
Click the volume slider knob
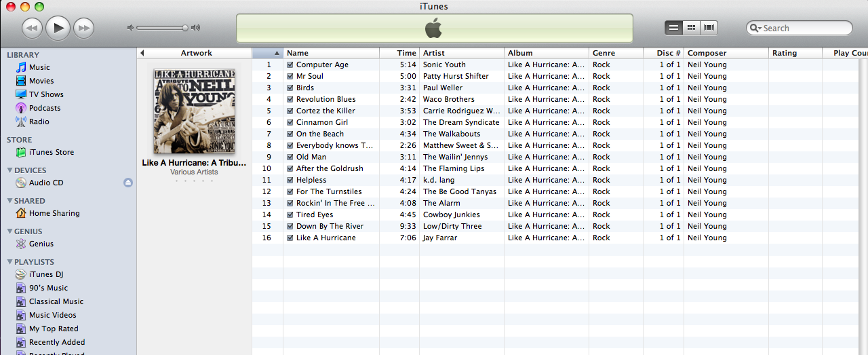pyautogui.click(x=184, y=28)
